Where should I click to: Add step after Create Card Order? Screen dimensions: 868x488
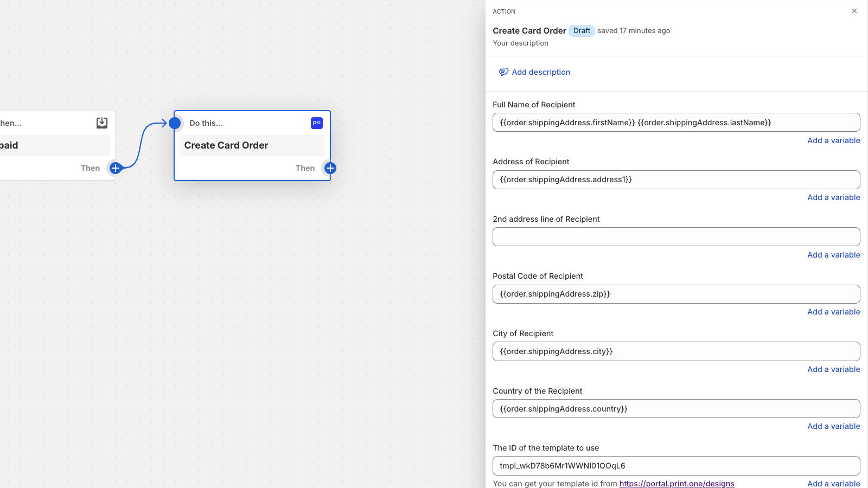330,168
